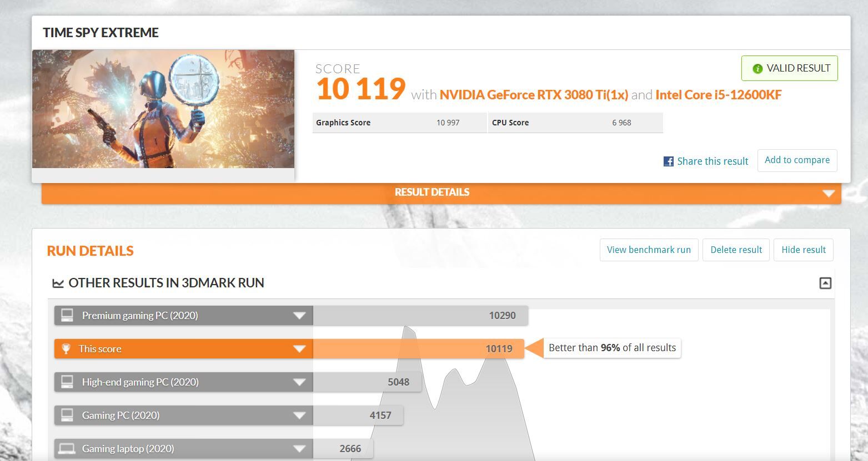Expand the This score dropdown arrow

point(299,349)
